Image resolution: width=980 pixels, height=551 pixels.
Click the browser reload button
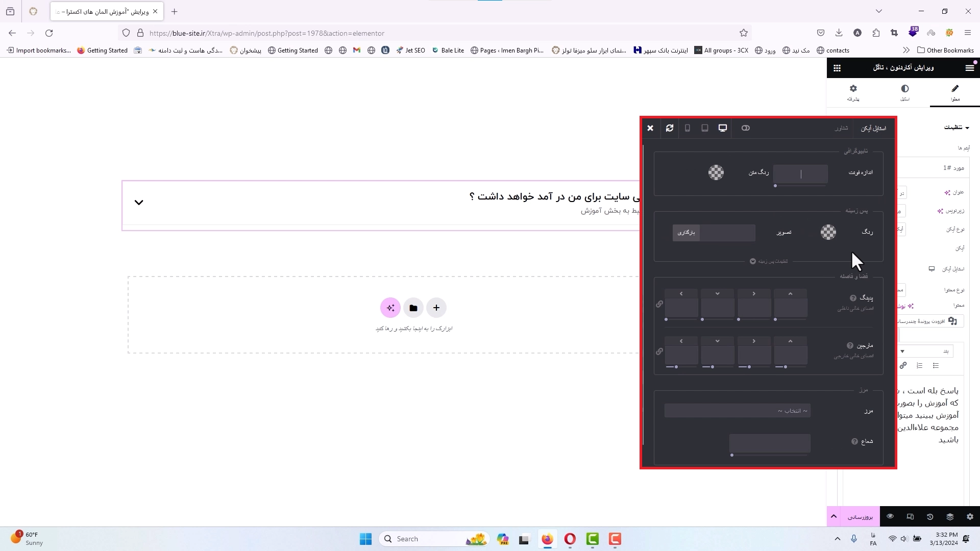pyautogui.click(x=49, y=33)
